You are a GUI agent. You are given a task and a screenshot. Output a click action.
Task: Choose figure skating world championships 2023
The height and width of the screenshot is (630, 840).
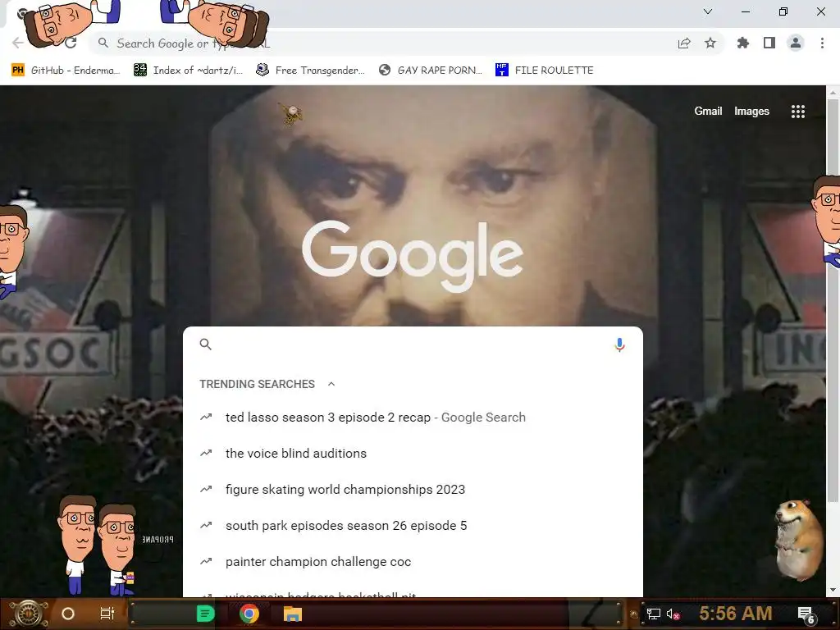[x=413, y=489]
